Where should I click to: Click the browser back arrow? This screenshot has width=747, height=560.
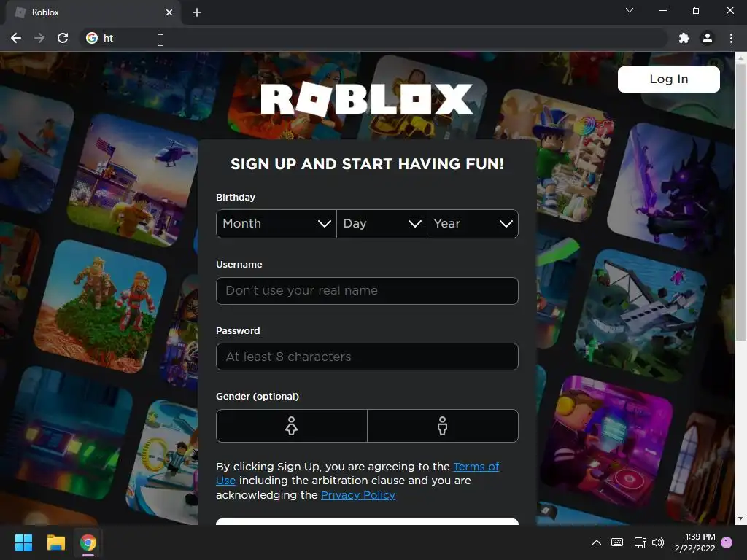point(16,38)
